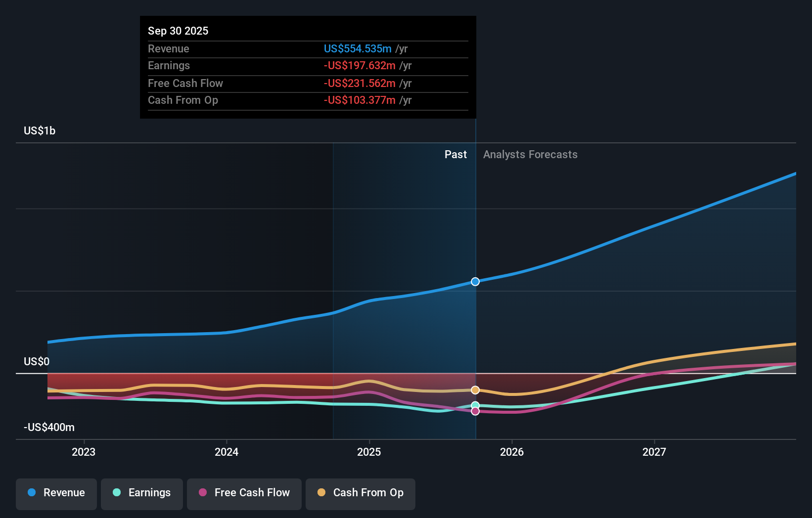Viewport: 812px width, 518px height.
Task: Click the 2025 year axis label
Action: coord(369,451)
